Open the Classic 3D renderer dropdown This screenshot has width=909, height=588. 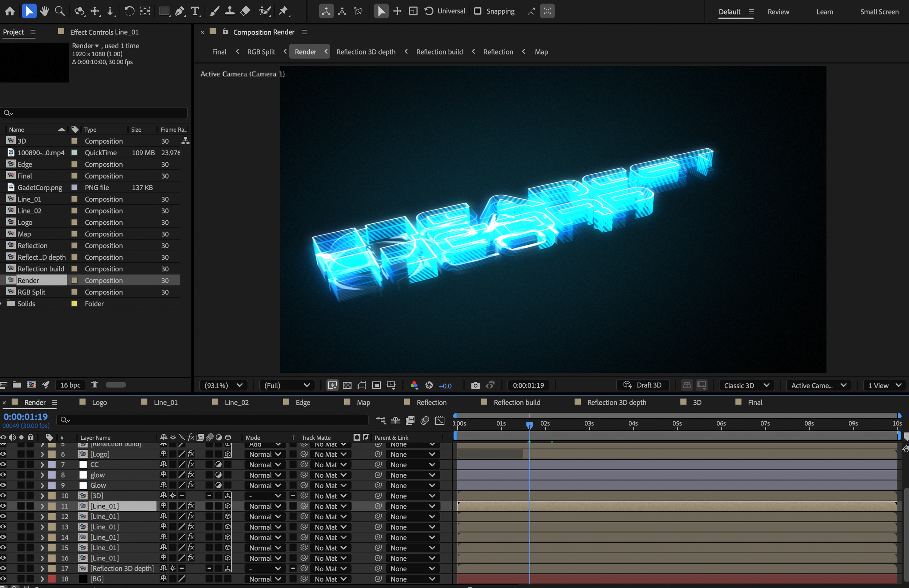coord(746,385)
